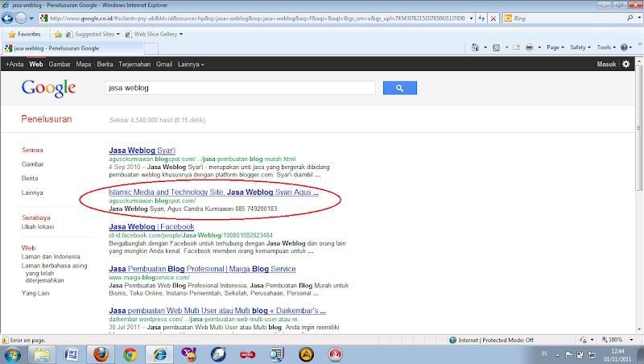The image size is (644, 364).
Task: Open Gmail in the Google bar
Action: (164, 64)
